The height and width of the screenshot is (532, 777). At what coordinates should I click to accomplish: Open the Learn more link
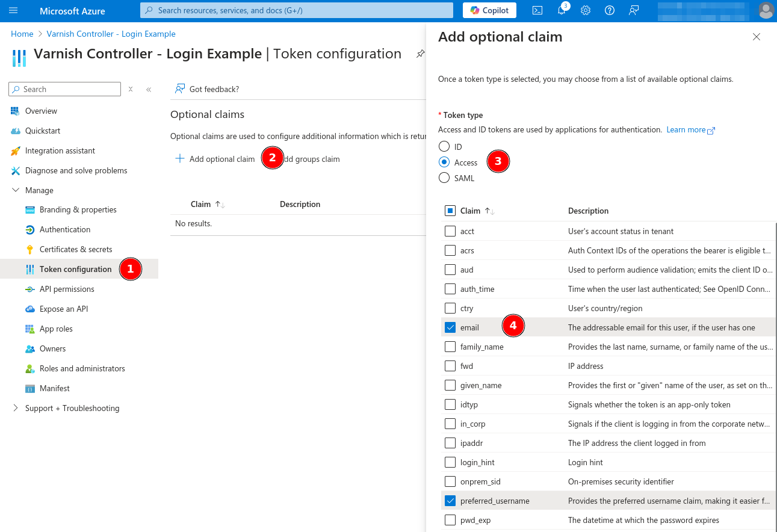pos(690,129)
